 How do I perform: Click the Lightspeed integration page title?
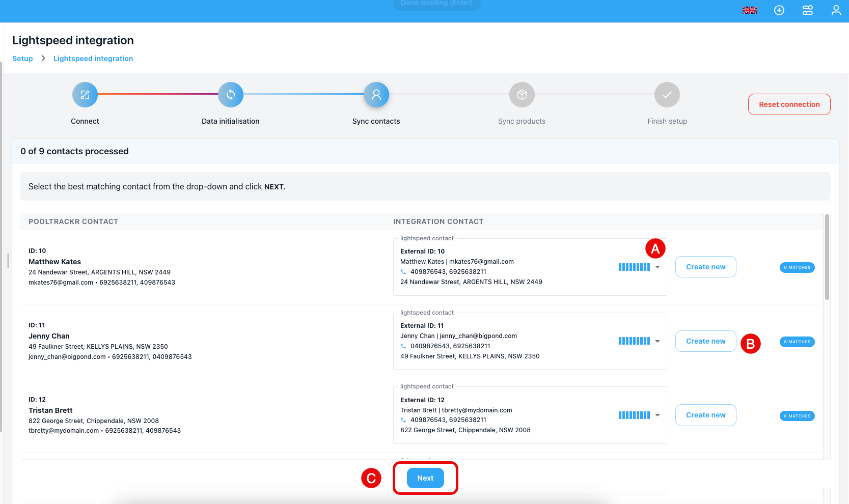click(x=73, y=40)
